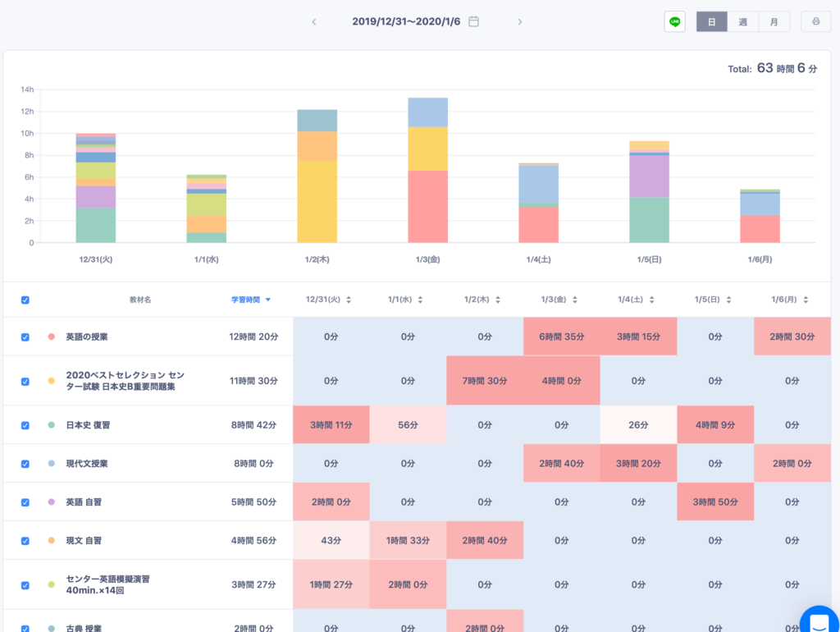Screen dimensions: 840x632
Task: Switch to the 月 view tab
Action: click(x=774, y=22)
